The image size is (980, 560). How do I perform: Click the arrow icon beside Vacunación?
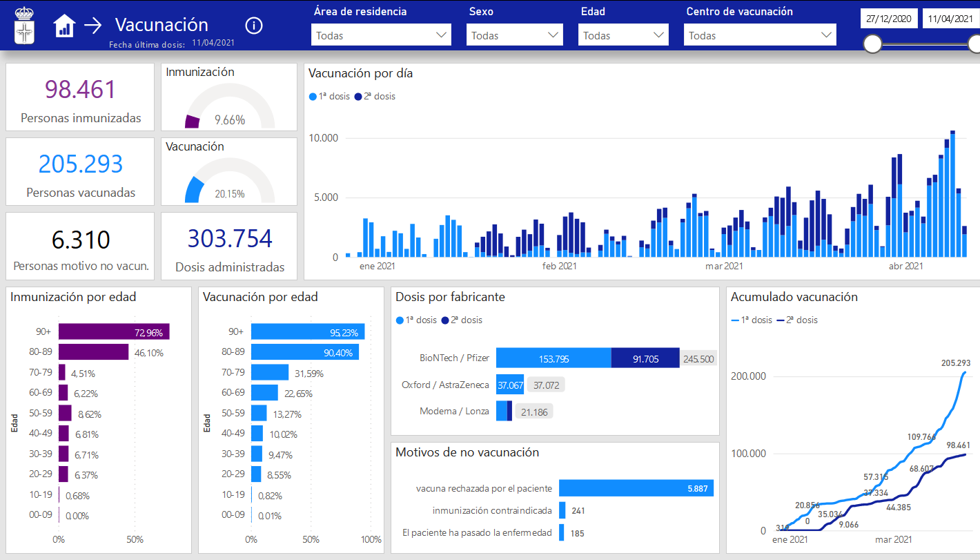93,26
